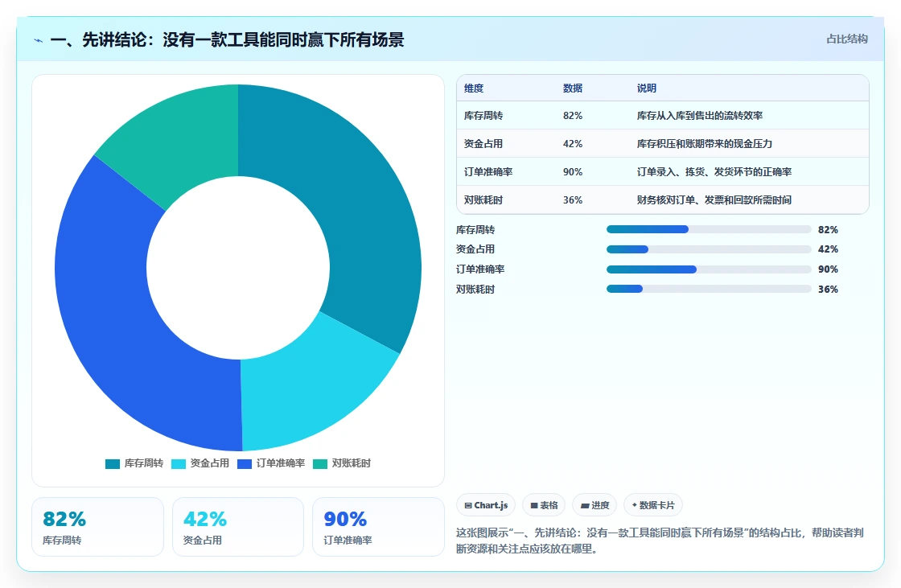Click the 库存周转 82% progress bar
901x588 pixels.
point(709,229)
